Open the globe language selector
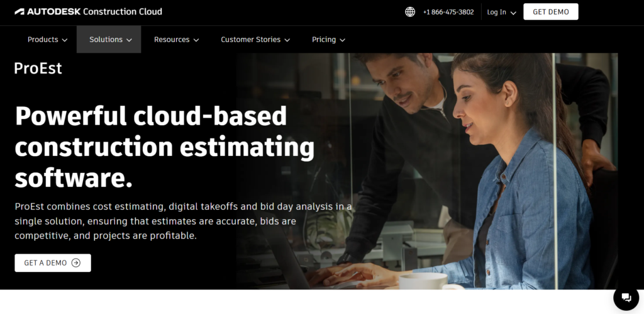 (x=410, y=12)
